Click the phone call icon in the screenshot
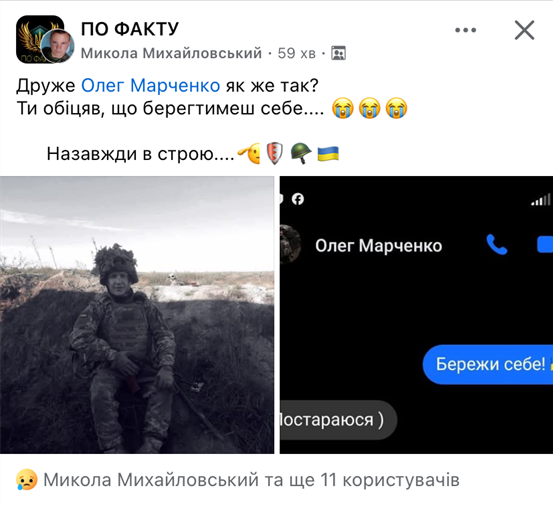The width and height of the screenshot is (553, 505). tap(497, 245)
